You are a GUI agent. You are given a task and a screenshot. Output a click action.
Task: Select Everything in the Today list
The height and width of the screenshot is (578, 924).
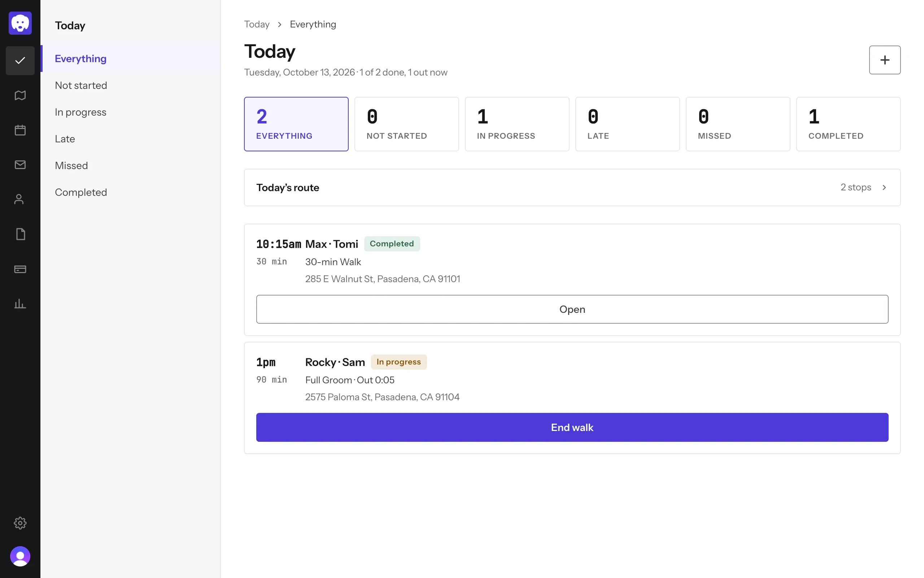point(131,59)
